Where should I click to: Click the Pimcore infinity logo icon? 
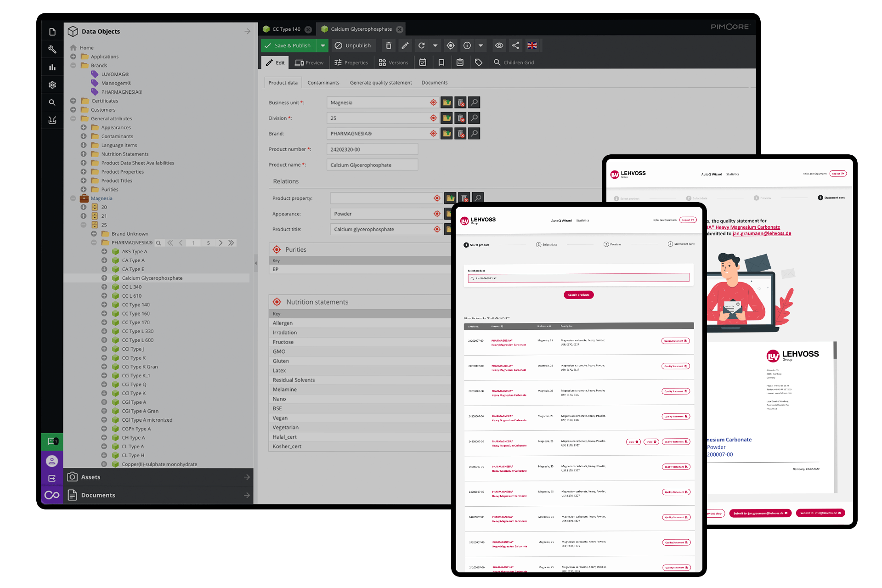coord(52,495)
